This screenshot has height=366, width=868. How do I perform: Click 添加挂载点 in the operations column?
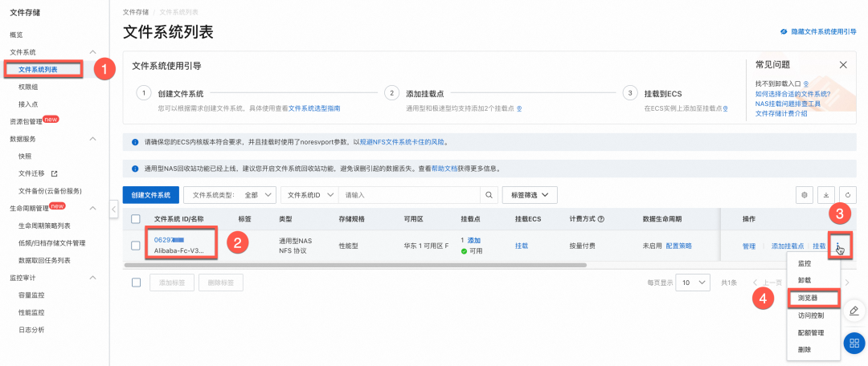coord(788,246)
